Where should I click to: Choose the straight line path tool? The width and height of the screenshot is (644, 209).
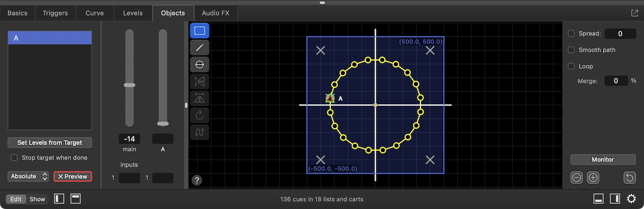(199, 48)
